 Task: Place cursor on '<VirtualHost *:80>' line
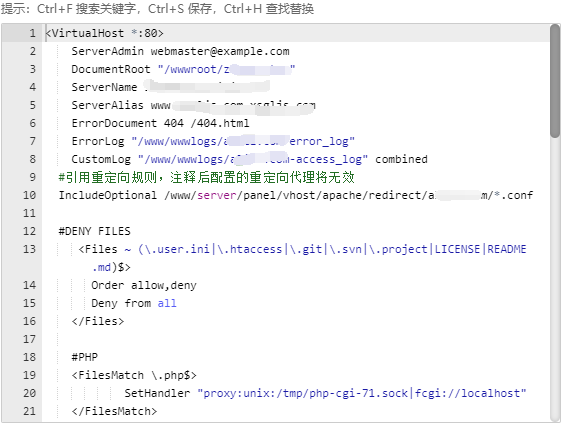pos(104,33)
